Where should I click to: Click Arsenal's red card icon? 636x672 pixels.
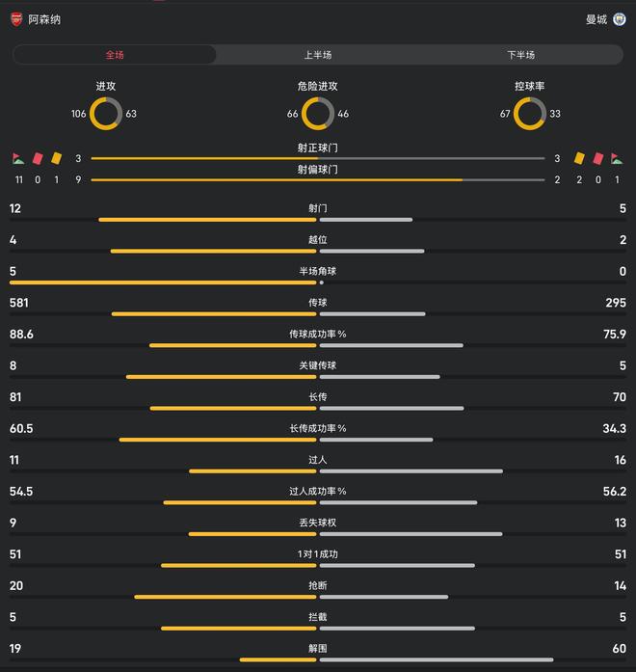(x=39, y=158)
